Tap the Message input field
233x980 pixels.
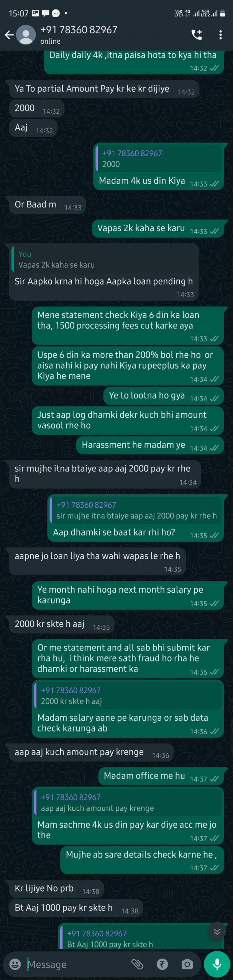[x=77, y=964]
